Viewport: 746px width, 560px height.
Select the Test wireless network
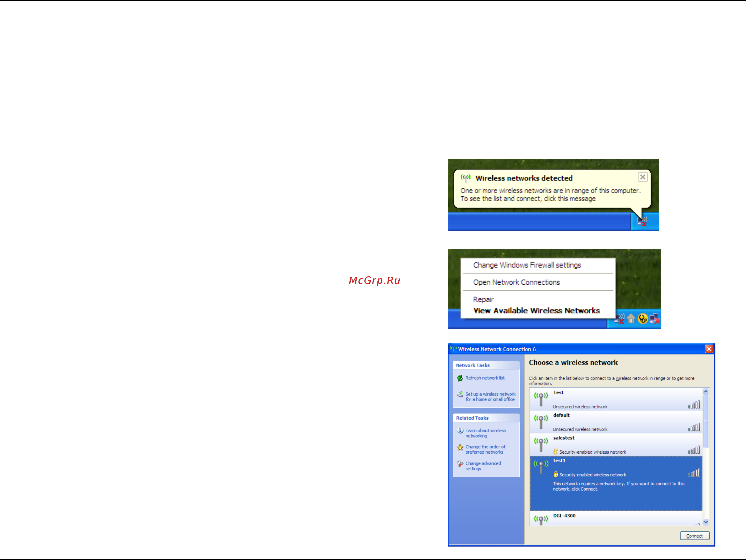[x=616, y=399]
